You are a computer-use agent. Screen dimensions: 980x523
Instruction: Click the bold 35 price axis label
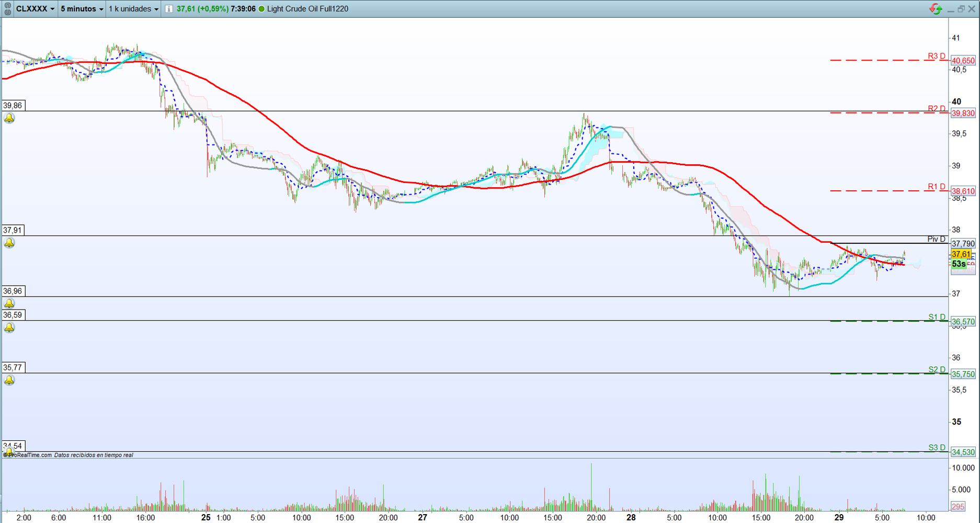click(x=956, y=422)
